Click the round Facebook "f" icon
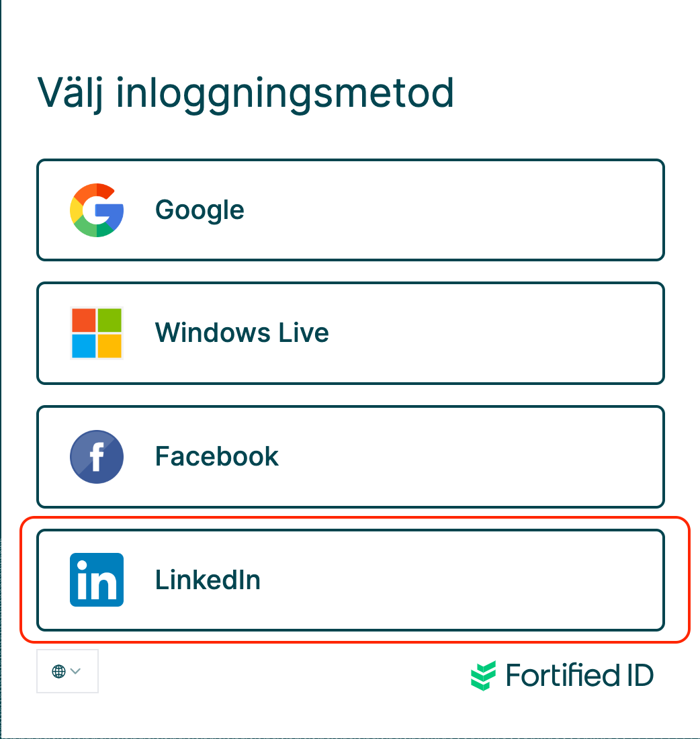The width and height of the screenshot is (700, 739). click(x=97, y=457)
